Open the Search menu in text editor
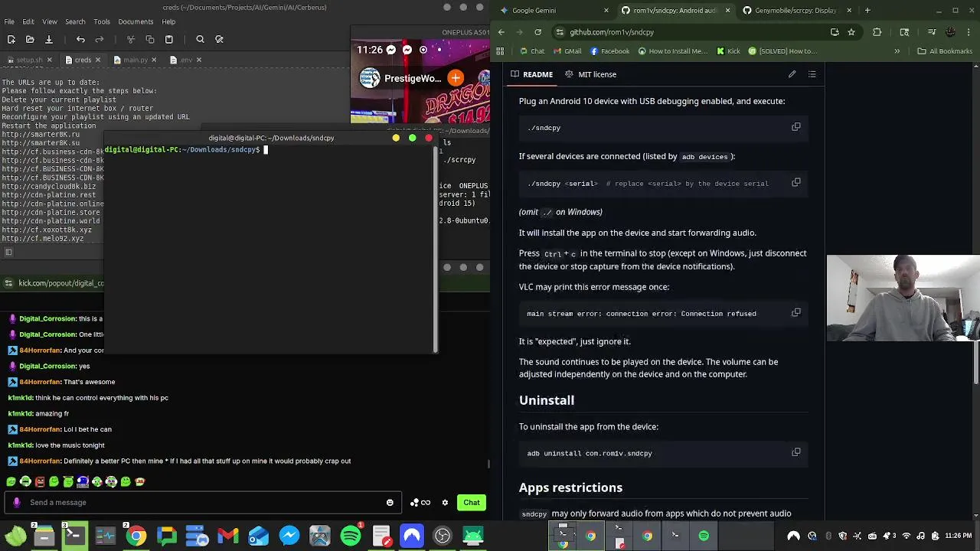 pyautogui.click(x=75, y=21)
